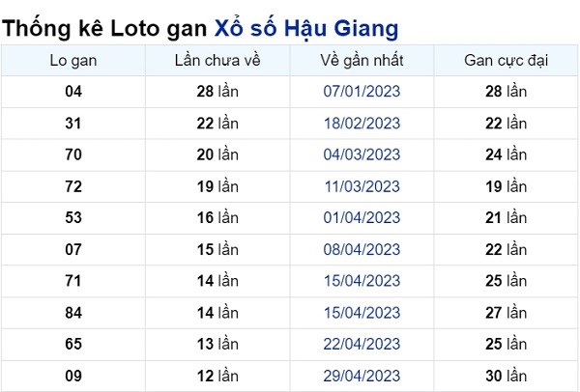Select the Về gần nhất column header
The image size is (580, 392).
362,61
